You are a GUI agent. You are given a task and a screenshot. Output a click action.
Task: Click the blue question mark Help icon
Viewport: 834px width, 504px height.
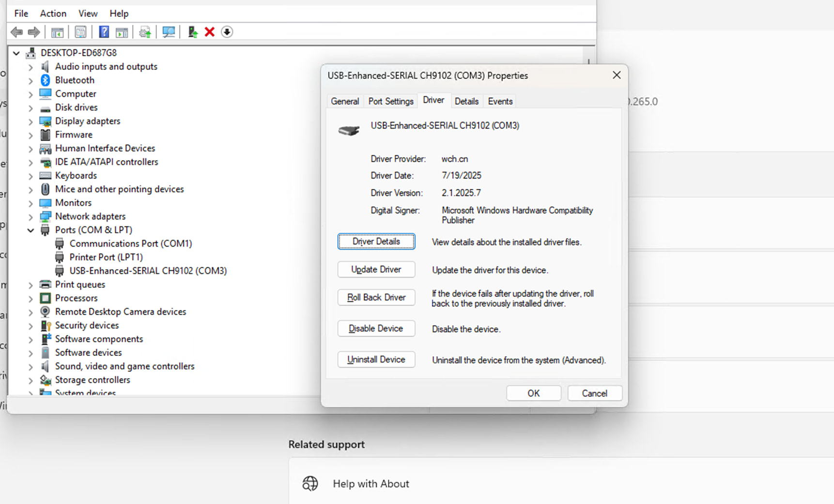104,32
